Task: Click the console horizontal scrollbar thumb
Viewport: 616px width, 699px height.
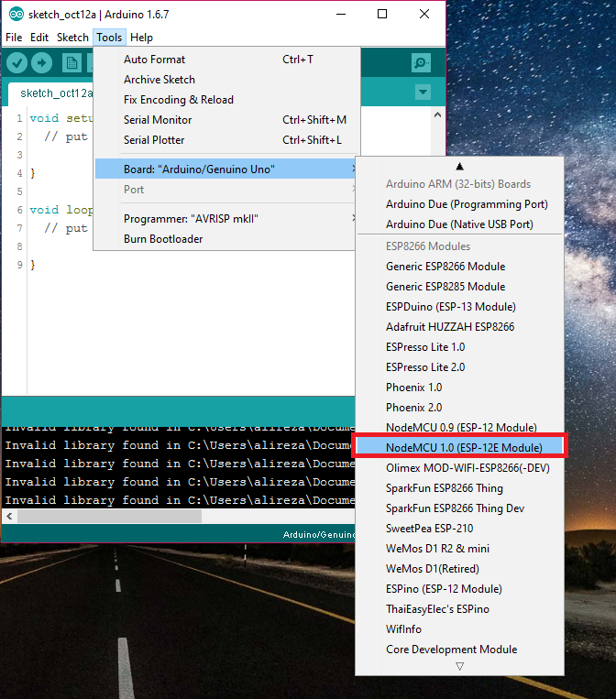Action: [109, 517]
